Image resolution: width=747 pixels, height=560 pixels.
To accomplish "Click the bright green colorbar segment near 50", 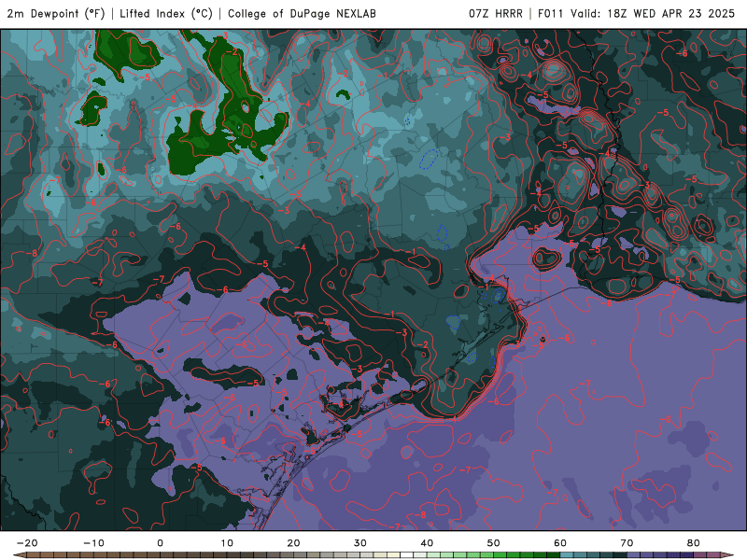I will point(500,555).
